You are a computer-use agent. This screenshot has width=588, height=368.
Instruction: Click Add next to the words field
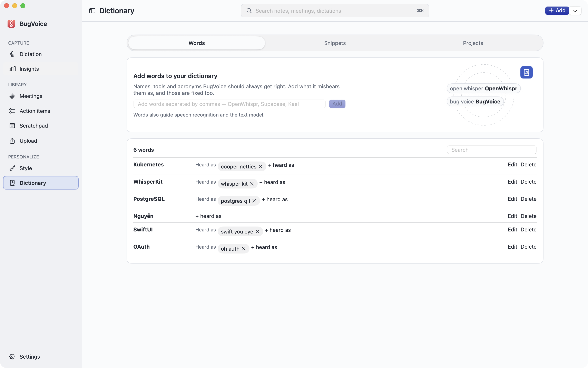coord(337,104)
